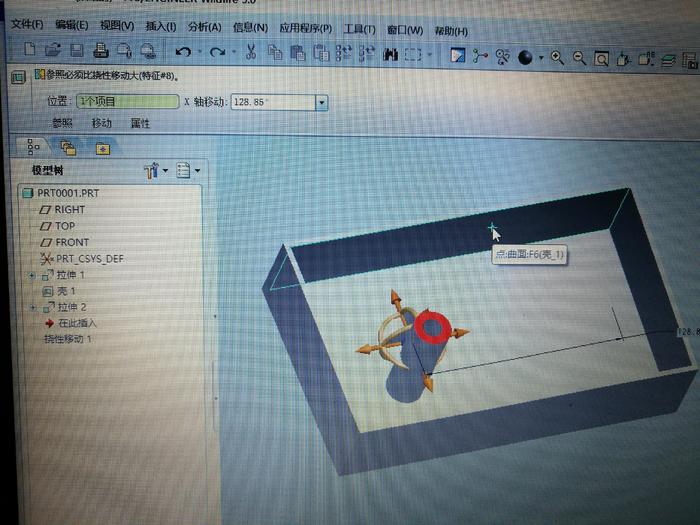
Task: Switch to the favorites navigator tab
Action: point(102,149)
